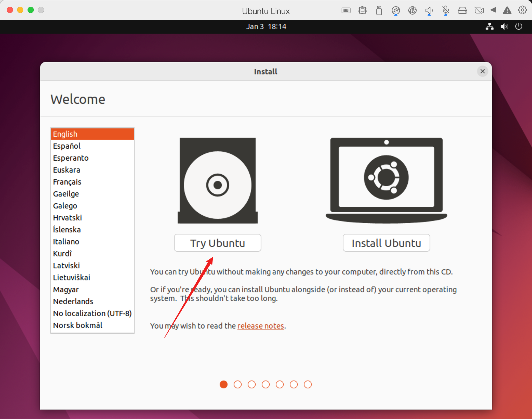
Task: Click the Ubuntu wired network indicator
Action: coord(490,27)
